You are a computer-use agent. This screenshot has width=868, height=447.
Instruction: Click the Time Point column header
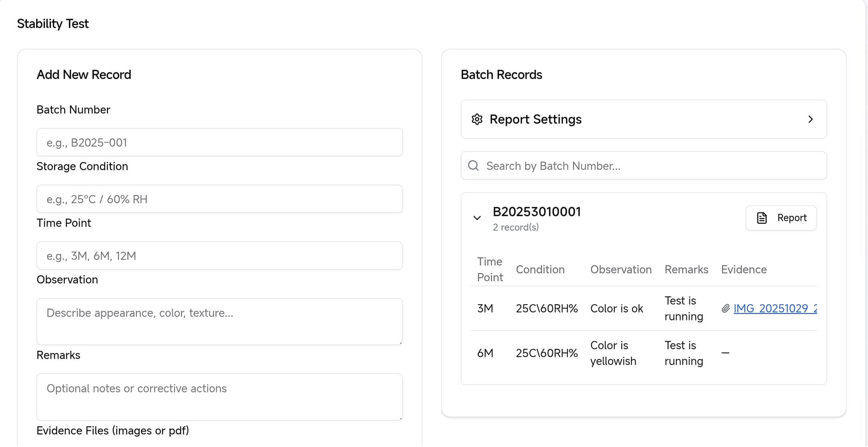490,269
